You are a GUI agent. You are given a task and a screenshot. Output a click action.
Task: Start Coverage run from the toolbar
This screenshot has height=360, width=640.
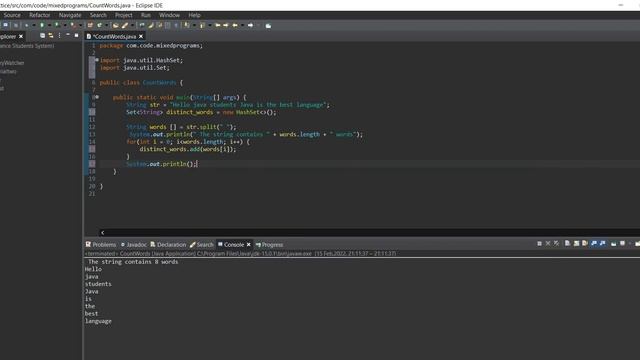pos(57,25)
